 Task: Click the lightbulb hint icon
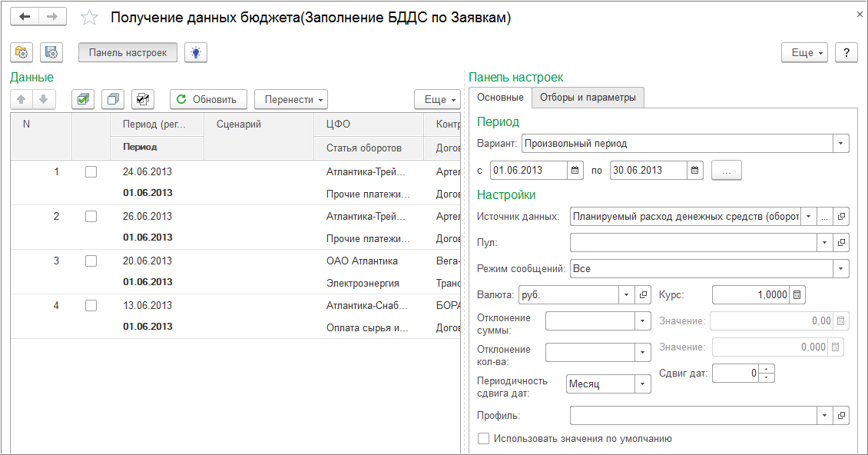coord(197,52)
